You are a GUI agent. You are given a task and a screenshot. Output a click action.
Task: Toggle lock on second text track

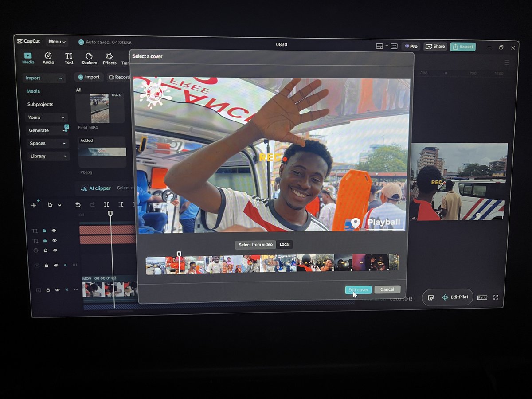pyautogui.click(x=45, y=241)
